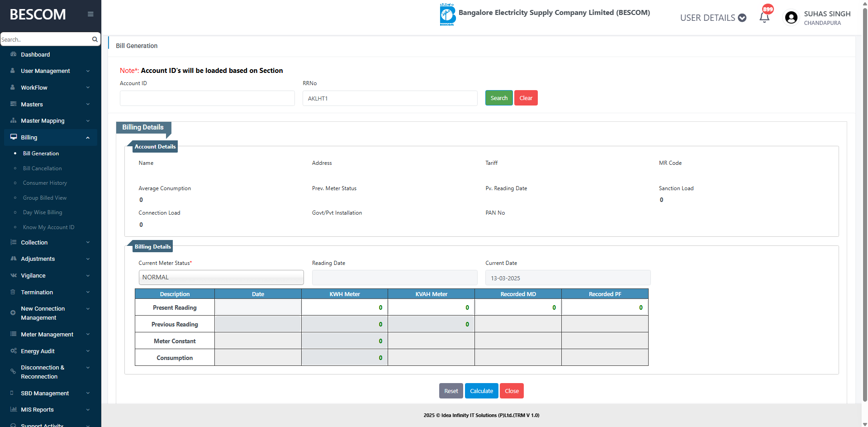The height and width of the screenshot is (427, 868).
Task: Open Consumer History submenu item
Action: pos(45,183)
